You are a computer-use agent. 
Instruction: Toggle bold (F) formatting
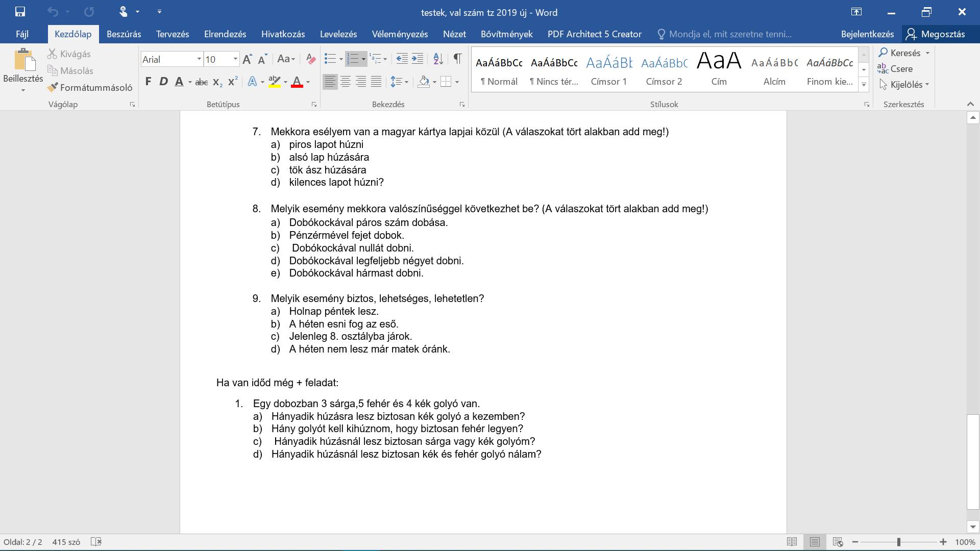148,82
